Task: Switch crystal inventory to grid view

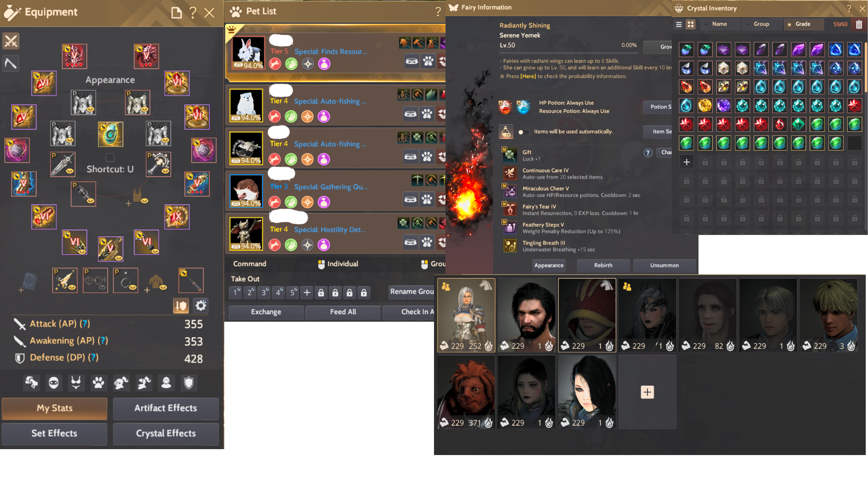Action: 690,24
